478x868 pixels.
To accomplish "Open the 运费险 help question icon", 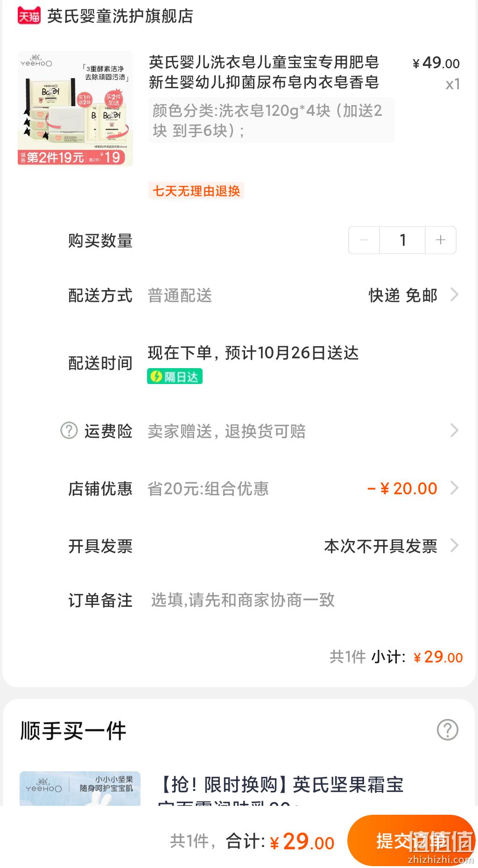I will [69, 430].
